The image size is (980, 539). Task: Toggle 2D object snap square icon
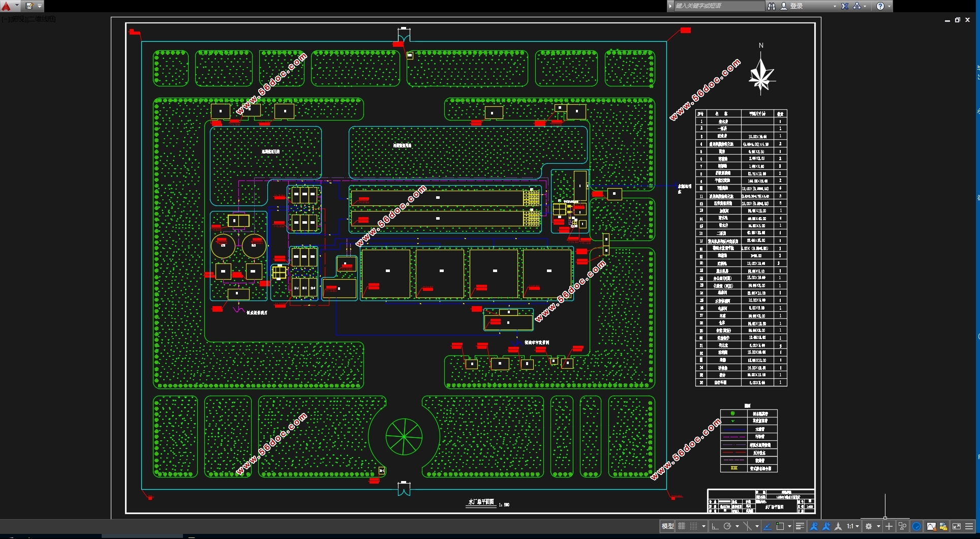pos(780,526)
